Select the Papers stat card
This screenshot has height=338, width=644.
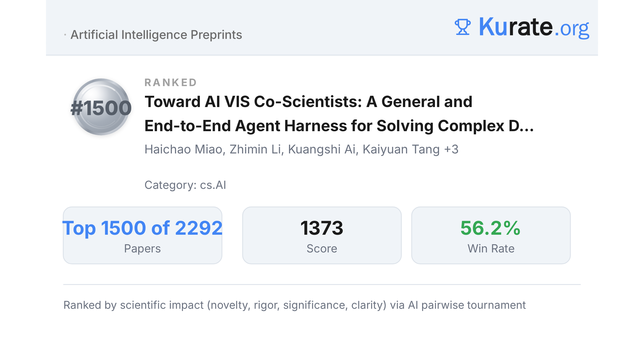pyautogui.click(x=142, y=235)
